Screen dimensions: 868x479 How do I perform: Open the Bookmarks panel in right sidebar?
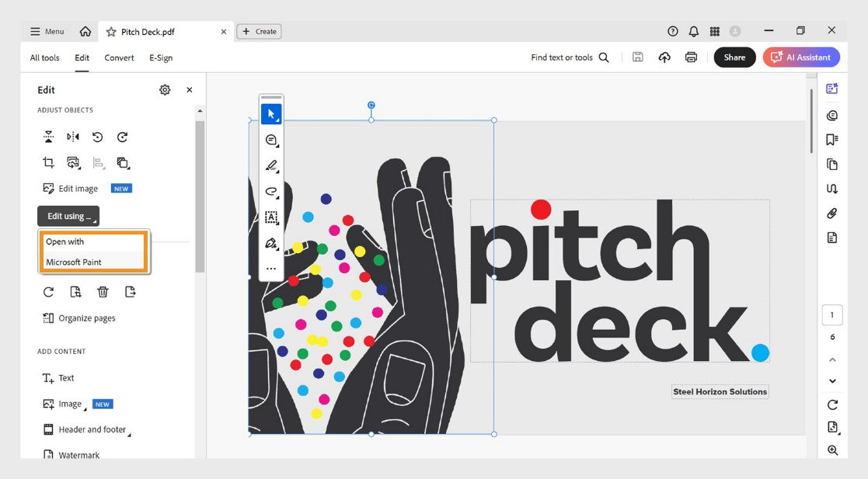coord(832,139)
